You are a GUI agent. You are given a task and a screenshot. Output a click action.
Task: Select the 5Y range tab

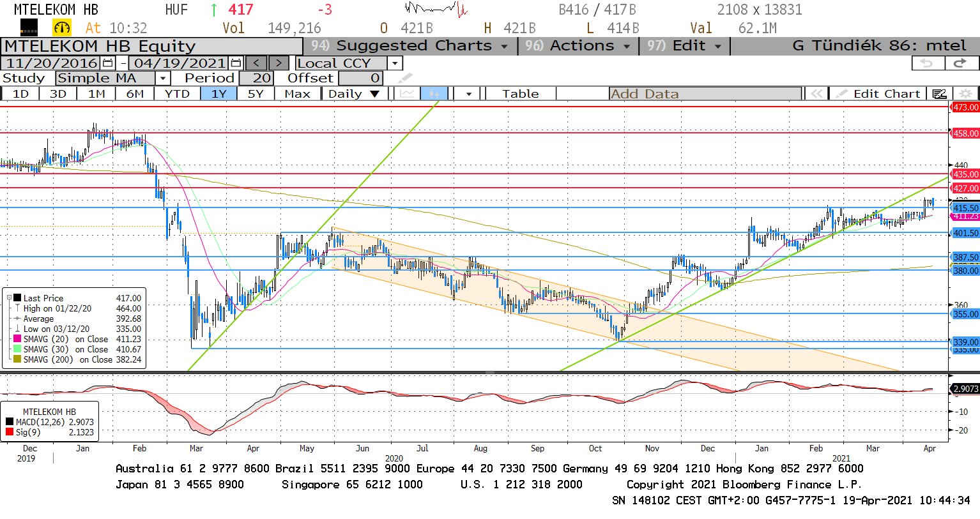click(256, 94)
